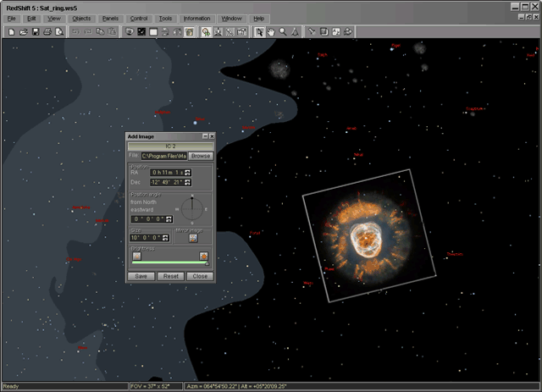
Task: Click the Open file folder icon
Action: coord(23,31)
